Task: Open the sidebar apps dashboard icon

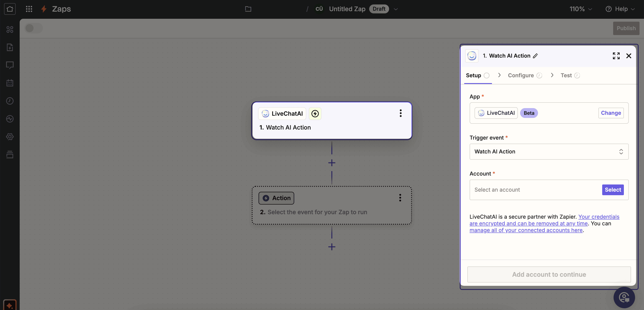Action: click(10, 29)
